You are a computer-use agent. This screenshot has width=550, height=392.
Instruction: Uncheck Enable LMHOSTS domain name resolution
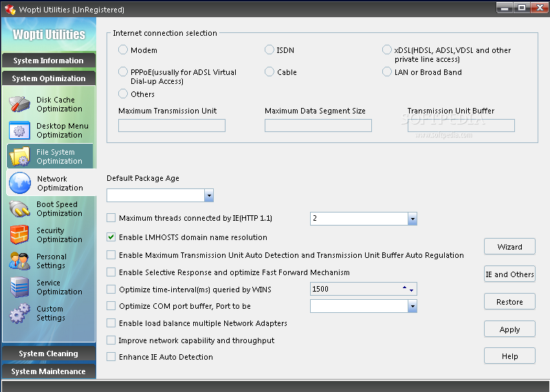[x=111, y=237]
